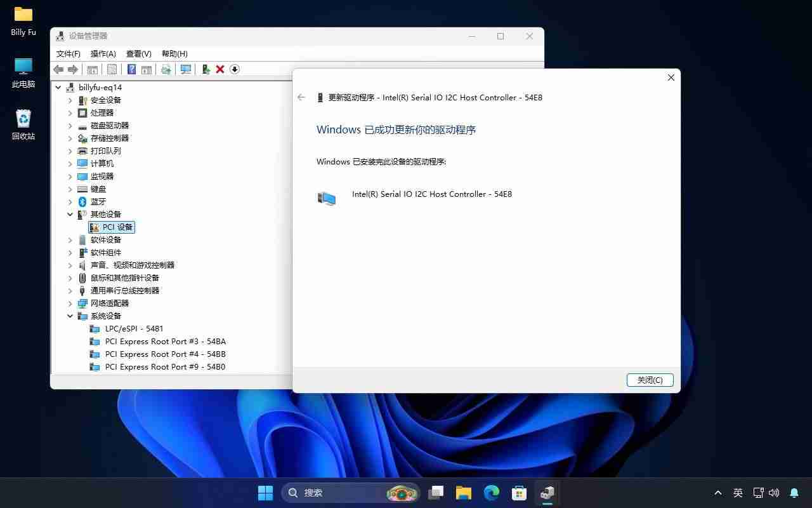812x508 pixels.
Task: Click the Scan for hardware changes icon
Action: coord(185,69)
